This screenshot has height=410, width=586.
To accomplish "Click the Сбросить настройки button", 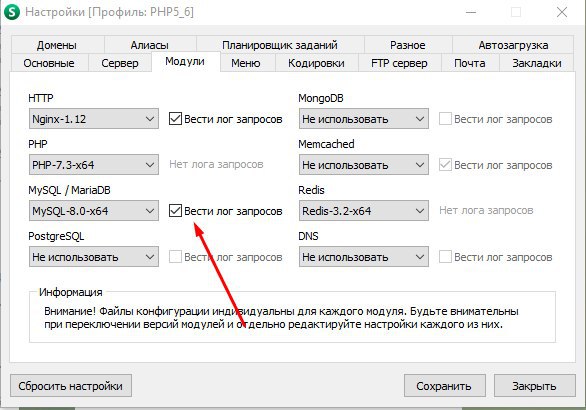I will click(x=71, y=386).
